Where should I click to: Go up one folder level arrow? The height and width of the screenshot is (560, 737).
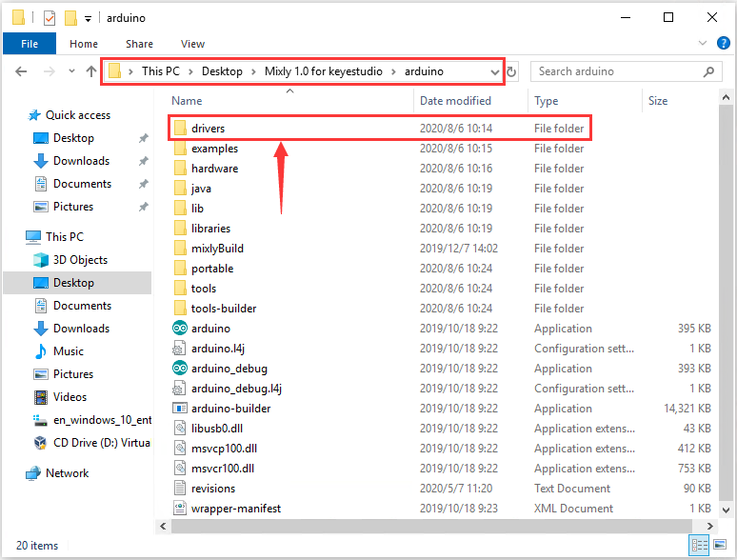click(x=90, y=71)
